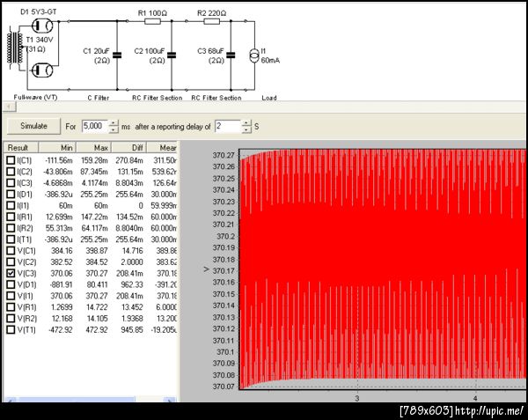Click the Fullwave (VT) section label
The image size is (528, 420).
pyautogui.click(x=35, y=98)
